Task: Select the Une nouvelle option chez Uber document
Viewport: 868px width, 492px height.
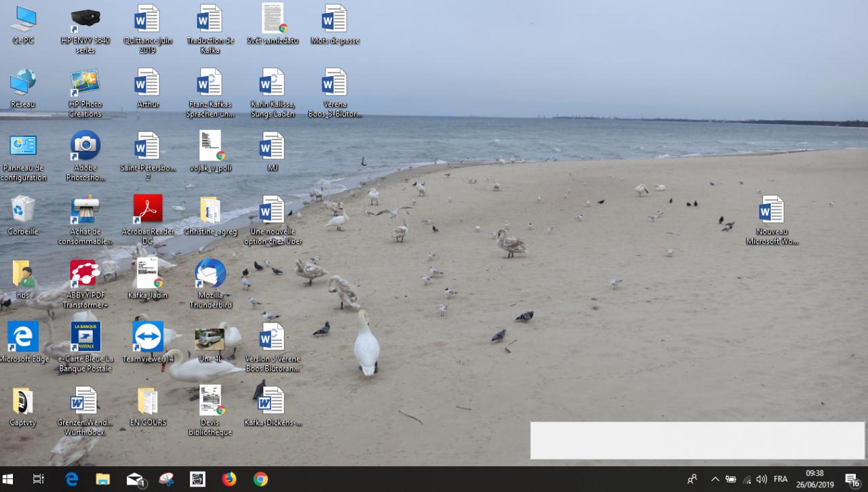Action: click(273, 221)
